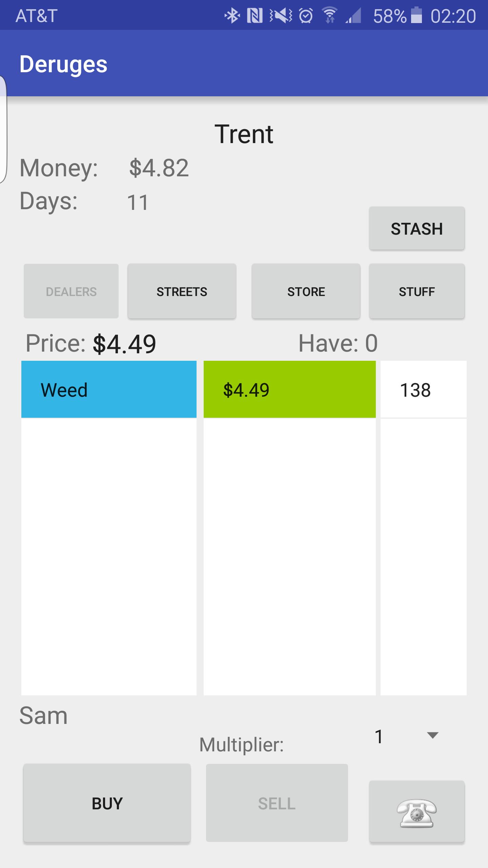Tap the battery status icon

(416, 16)
